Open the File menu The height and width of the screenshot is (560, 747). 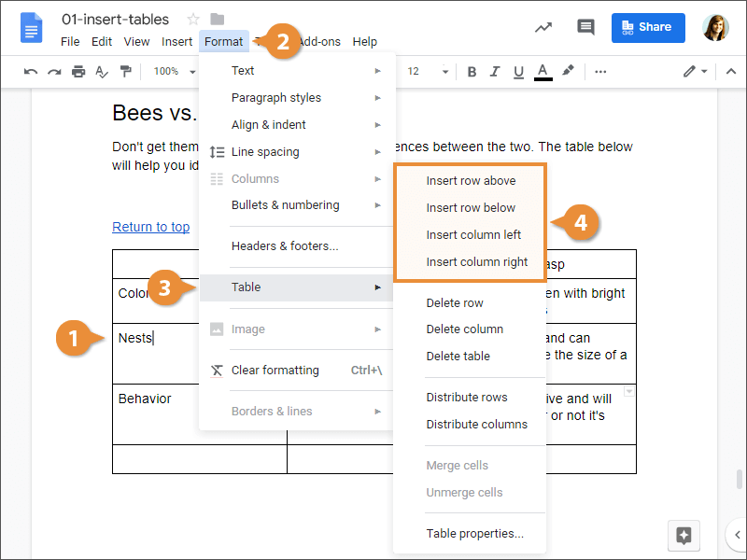pos(70,41)
